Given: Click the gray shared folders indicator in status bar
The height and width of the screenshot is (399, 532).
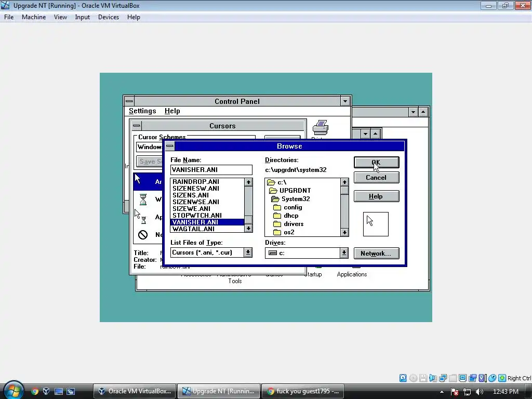Looking at the screenshot, I should pos(453,378).
